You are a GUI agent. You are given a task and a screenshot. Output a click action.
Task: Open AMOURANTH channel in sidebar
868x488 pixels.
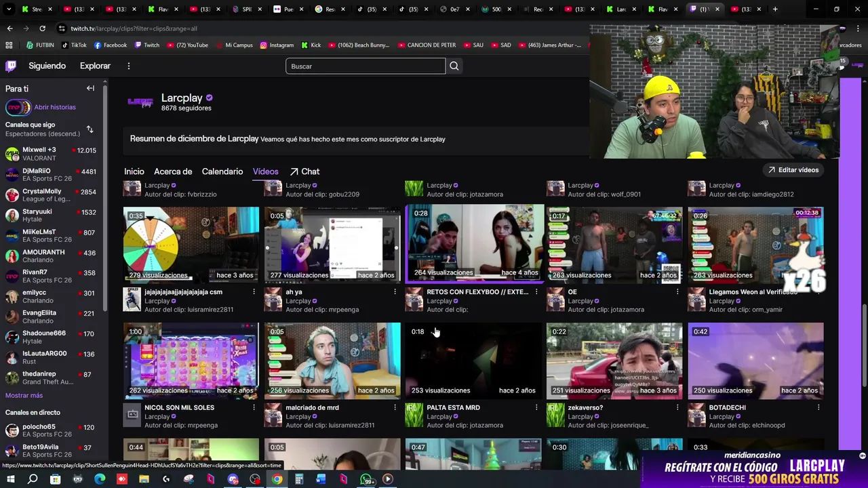51,256
